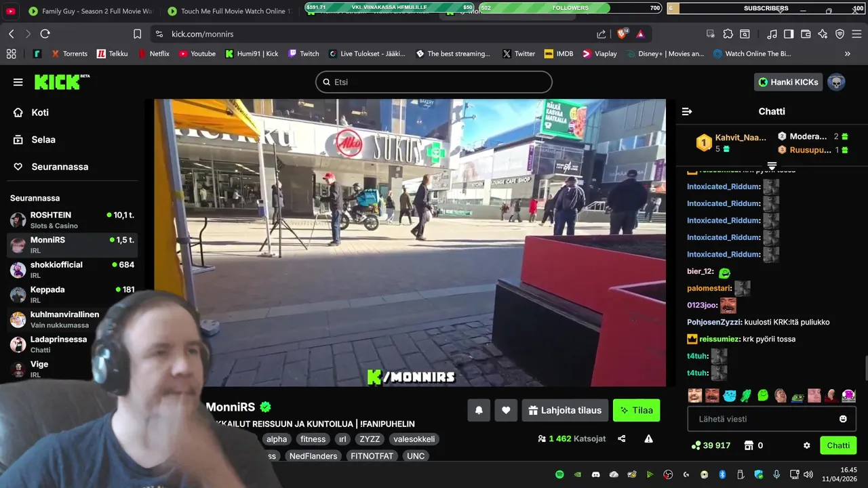The width and height of the screenshot is (868, 488).
Task: Open the Kick hamburger sidebar menu
Action: coord(18,82)
